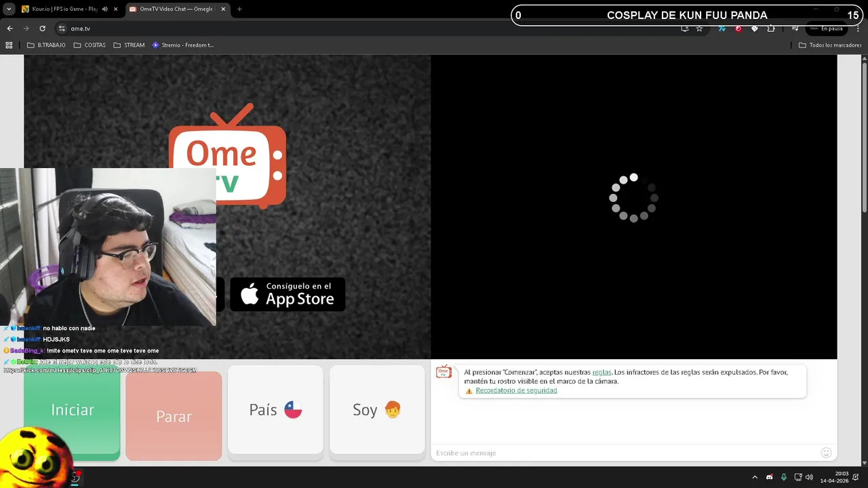Screen dimensions: 868x488
Task: Open the Stremio - Freedom bookmark
Action: pyautogui.click(x=183, y=45)
